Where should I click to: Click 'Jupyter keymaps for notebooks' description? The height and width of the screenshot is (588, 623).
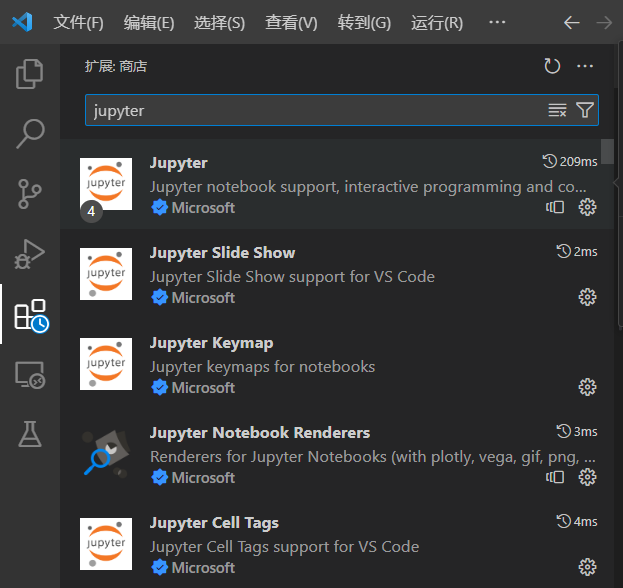262,367
